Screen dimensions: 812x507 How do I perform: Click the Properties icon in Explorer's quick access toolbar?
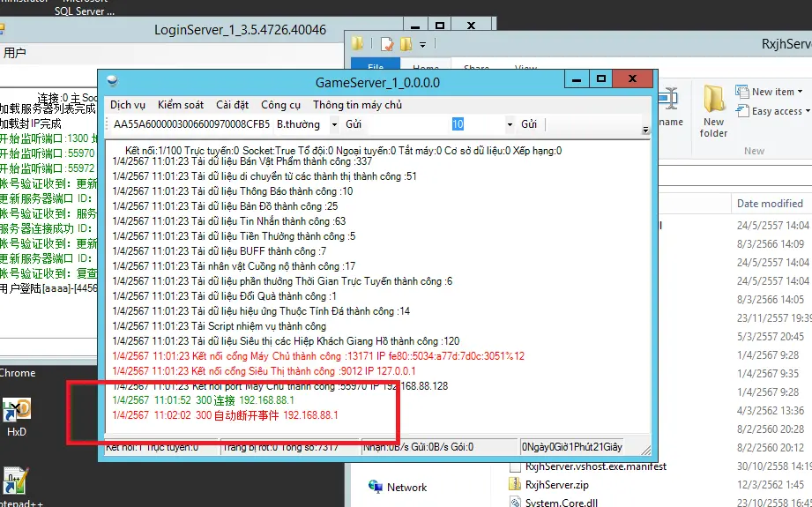click(387, 45)
